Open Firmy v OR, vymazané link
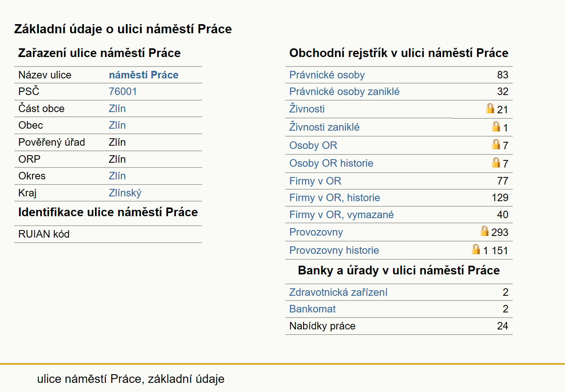 pyautogui.click(x=342, y=215)
